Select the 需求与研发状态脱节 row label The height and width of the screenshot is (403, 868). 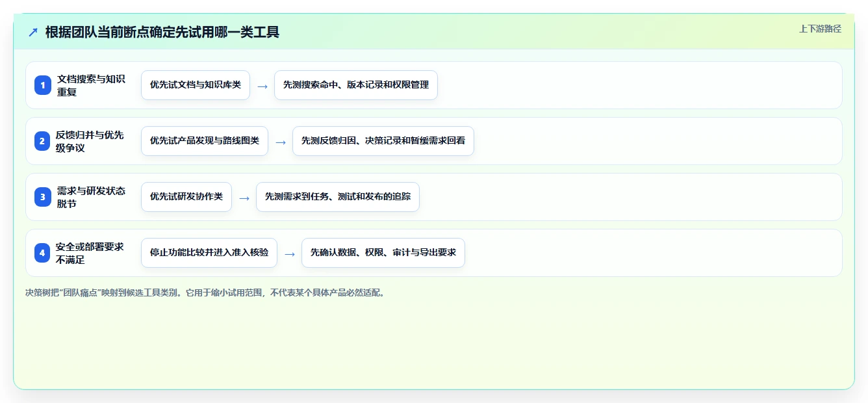point(91,197)
